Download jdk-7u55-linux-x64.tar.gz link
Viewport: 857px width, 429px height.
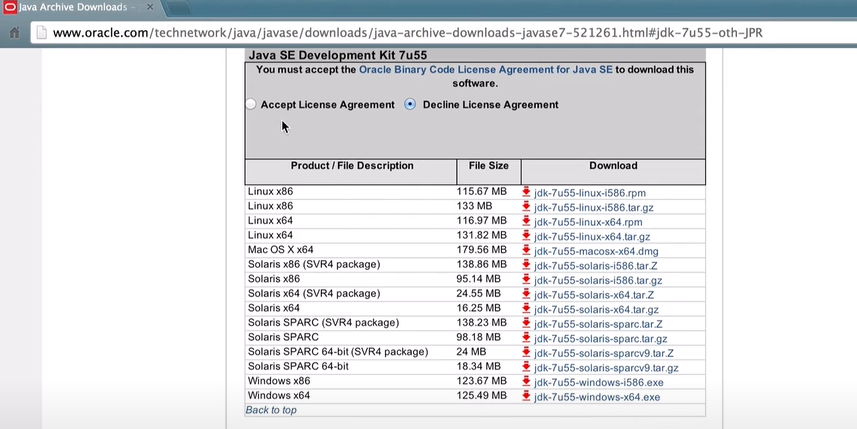pyautogui.click(x=592, y=237)
